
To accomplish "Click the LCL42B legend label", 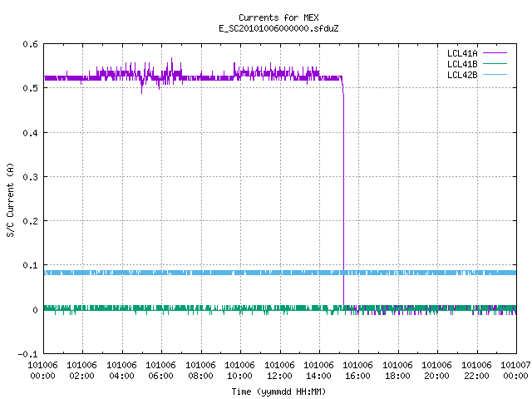I will [462, 75].
